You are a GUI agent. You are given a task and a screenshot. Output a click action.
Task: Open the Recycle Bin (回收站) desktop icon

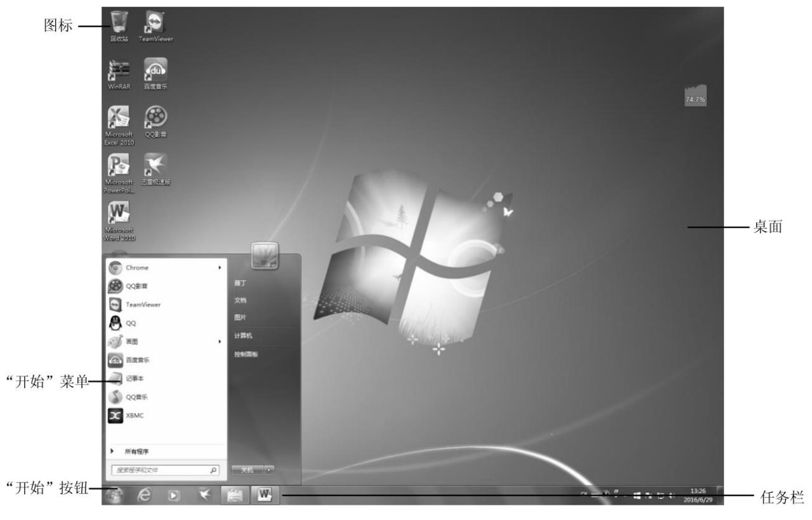point(119,26)
